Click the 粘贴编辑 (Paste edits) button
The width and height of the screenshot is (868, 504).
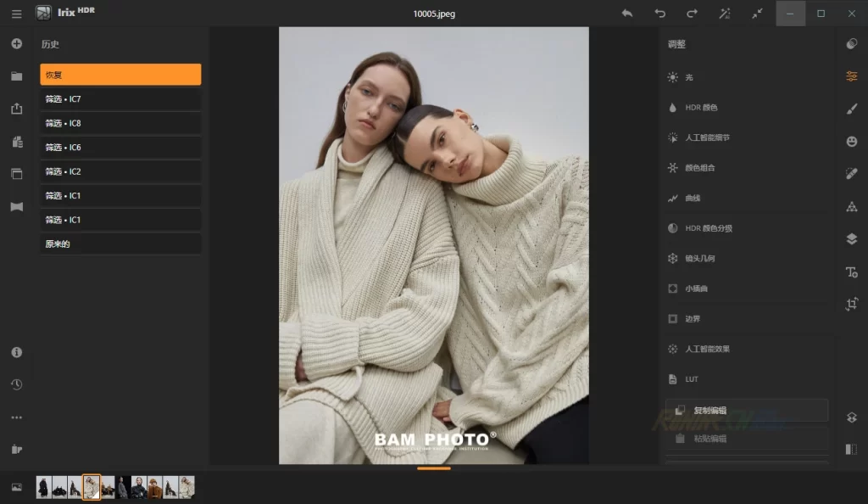pyautogui.click(x=746, y=439)
